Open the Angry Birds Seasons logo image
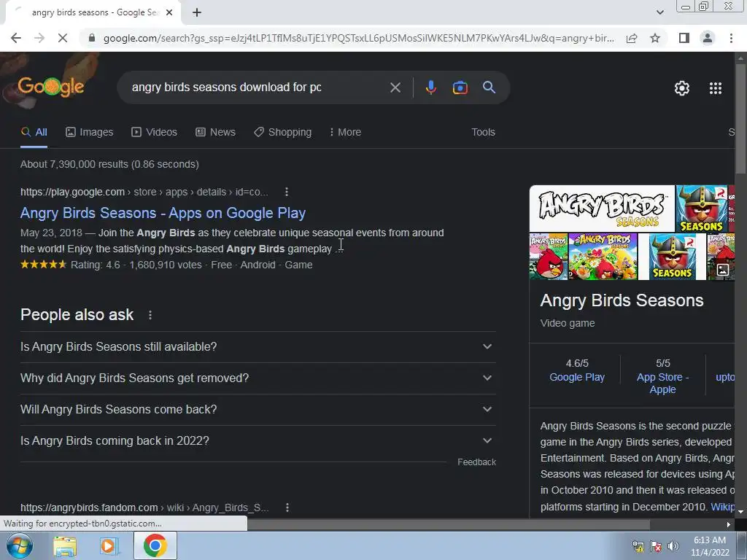747x560 pixels. (602, 209)
